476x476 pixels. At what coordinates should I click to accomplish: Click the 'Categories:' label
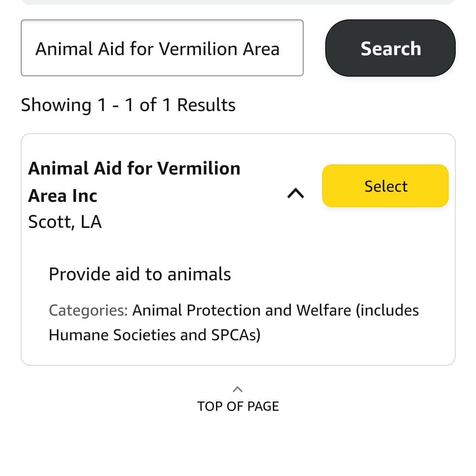pyautogui.click(x=88, y=310)
